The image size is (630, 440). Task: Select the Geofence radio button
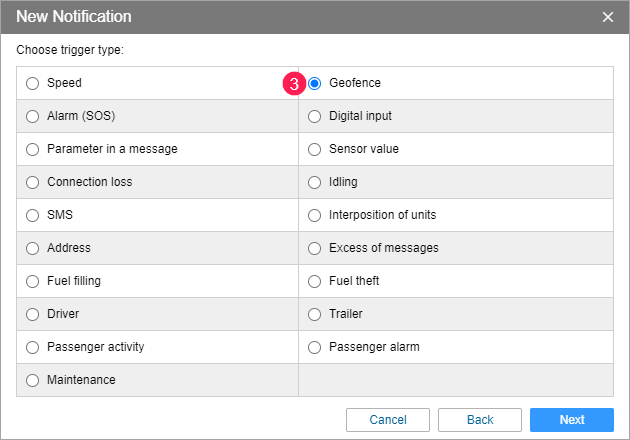(x=315, y=83)
